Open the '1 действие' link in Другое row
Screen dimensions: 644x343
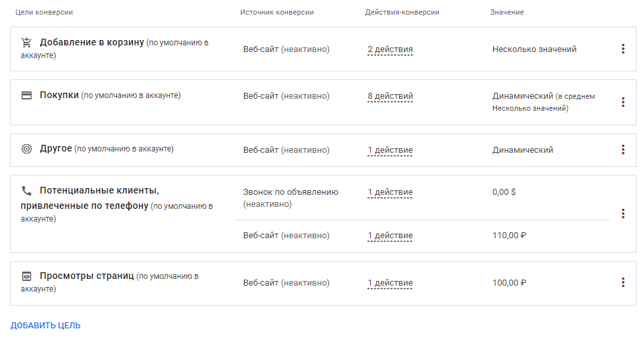tap(390, 150)
